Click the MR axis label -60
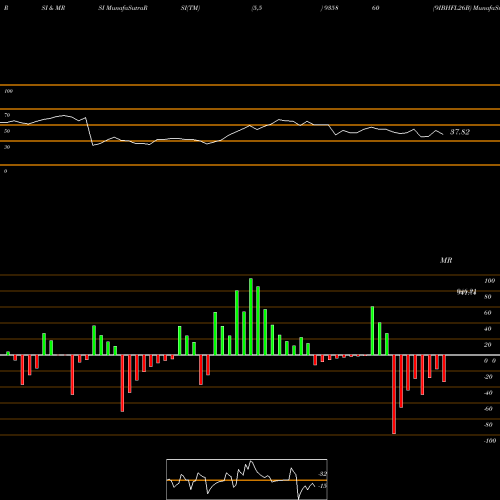Image resolution: width=500 pixels, height=500 pixels. click(488, 409)
